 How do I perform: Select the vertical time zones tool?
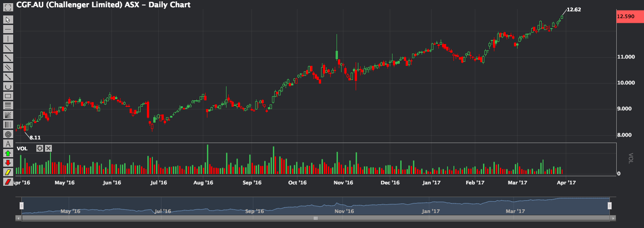click(x=8, y=124)
